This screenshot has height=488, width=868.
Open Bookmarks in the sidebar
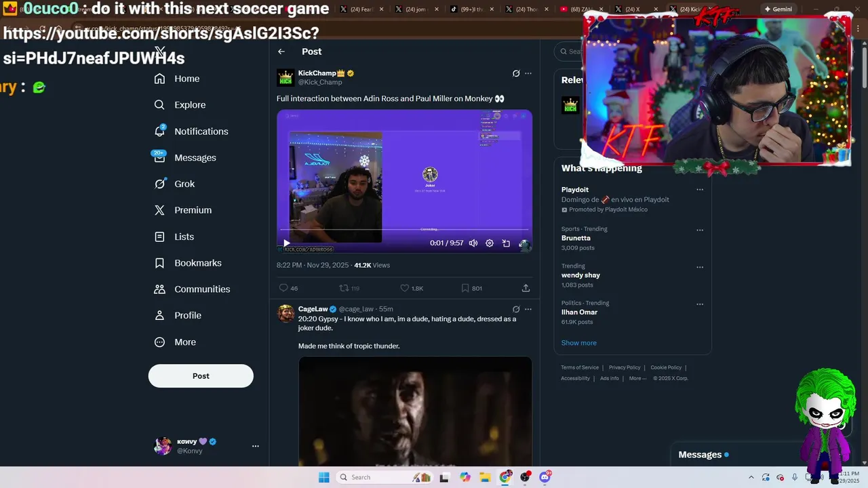point(188,263)
